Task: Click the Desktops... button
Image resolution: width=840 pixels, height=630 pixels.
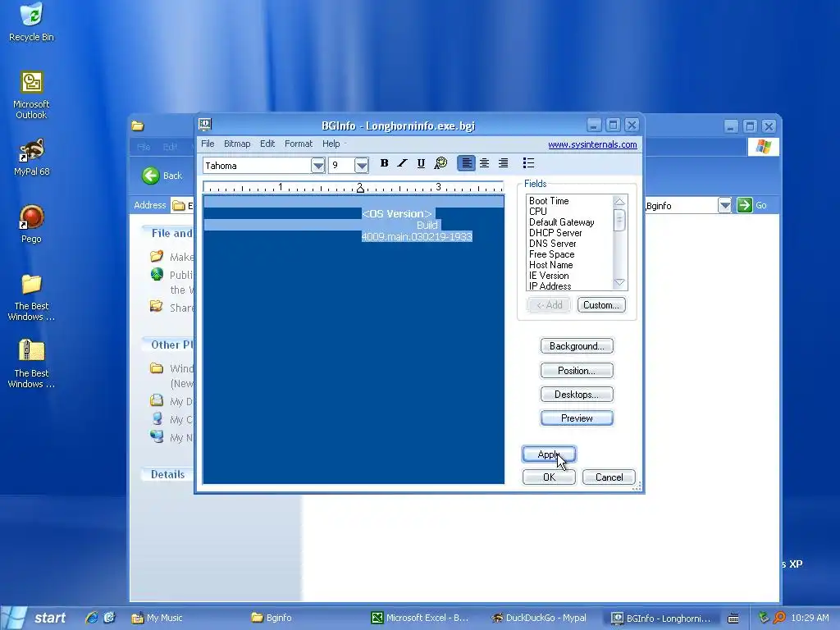Action: pyautogui.click(x=577, y=395)
